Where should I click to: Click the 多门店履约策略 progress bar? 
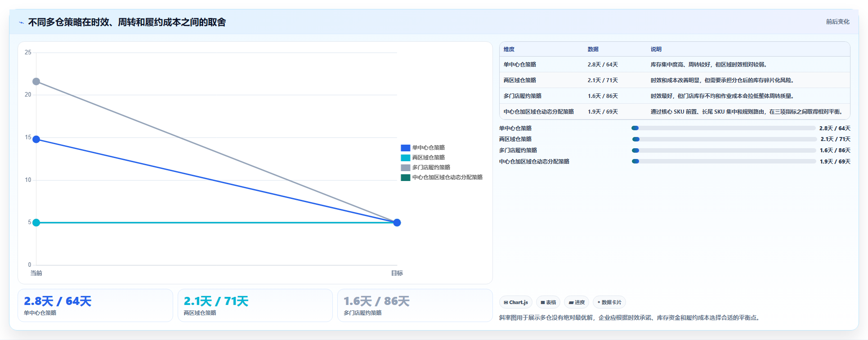pyautogui.click(x=724, y=150)
